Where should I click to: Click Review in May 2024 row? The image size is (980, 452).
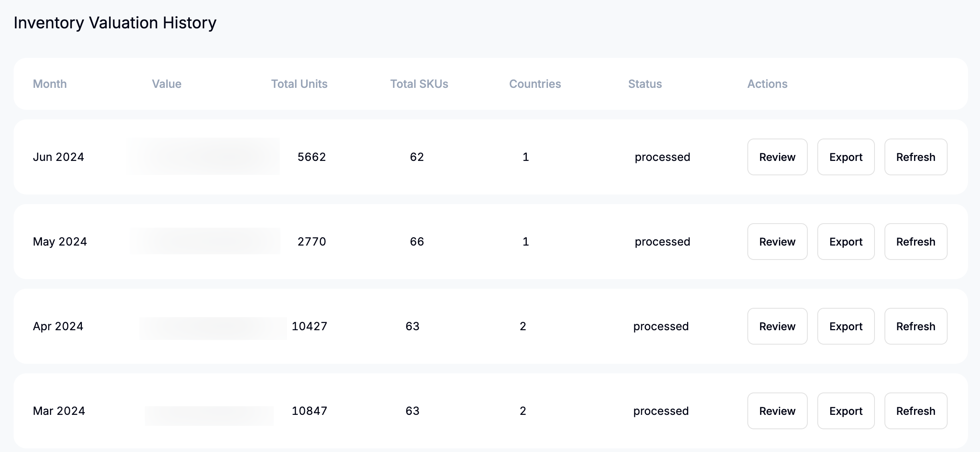pos(777,242)
